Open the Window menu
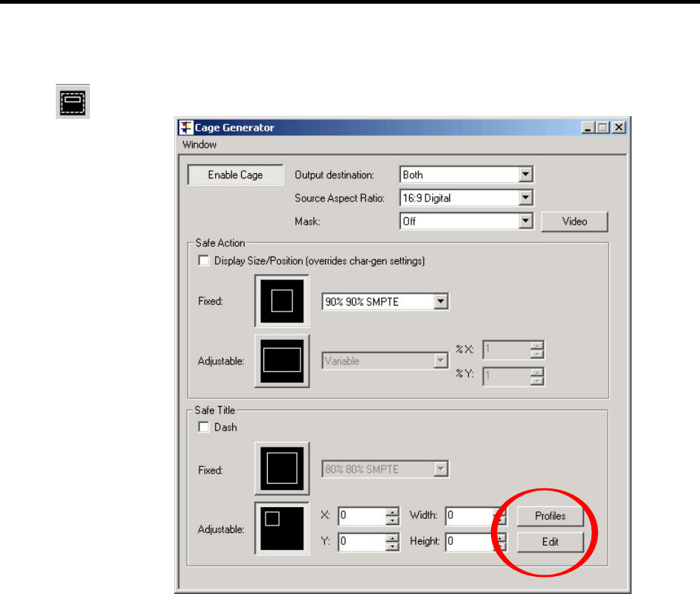700x594 pixels. pyautogui.click(x=199, y=144)
